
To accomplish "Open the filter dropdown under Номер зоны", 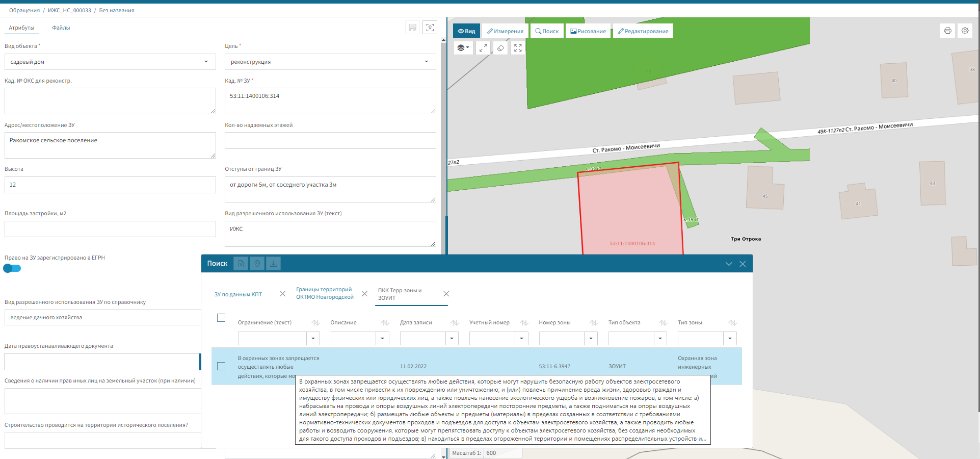I will (591, 338).
